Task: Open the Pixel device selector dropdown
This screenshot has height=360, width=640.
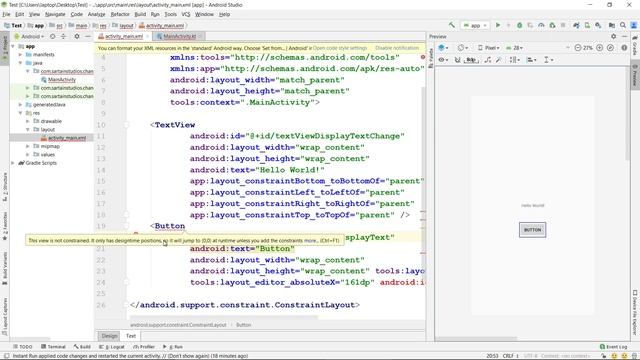Action: click(x=489, y=48)
